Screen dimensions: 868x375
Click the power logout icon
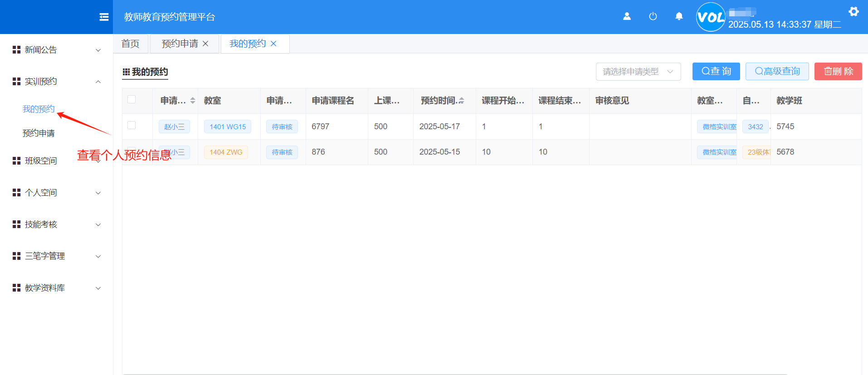[x=653, y=16]
